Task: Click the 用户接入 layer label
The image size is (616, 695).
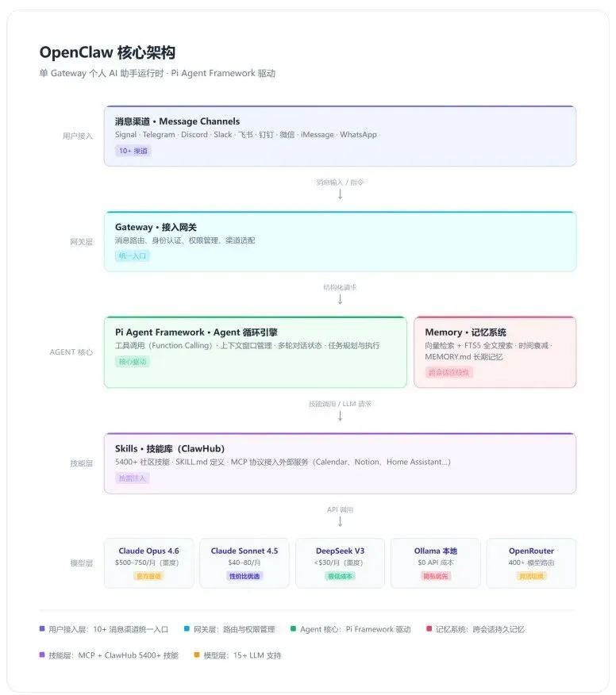Action: (x=78, y=136)
